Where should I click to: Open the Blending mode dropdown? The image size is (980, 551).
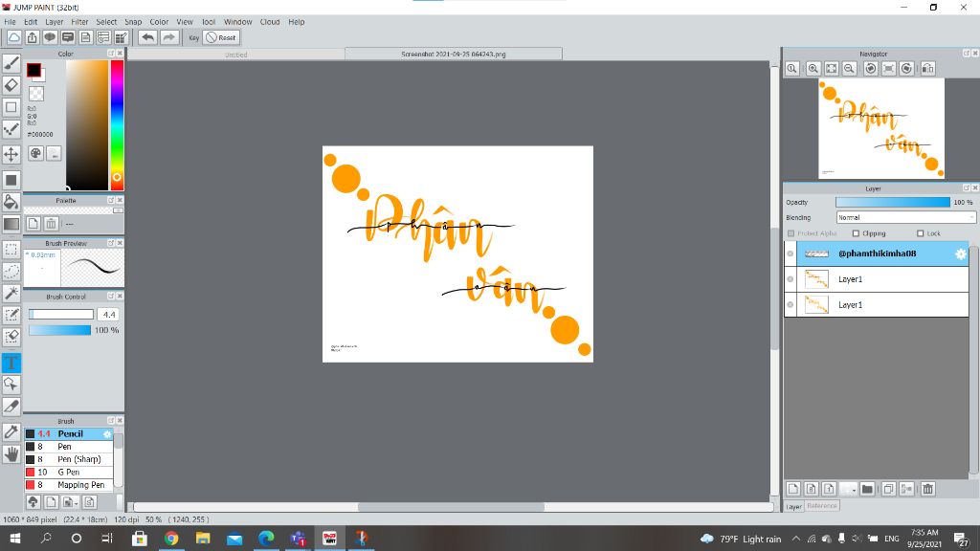(x=905, y=217)
